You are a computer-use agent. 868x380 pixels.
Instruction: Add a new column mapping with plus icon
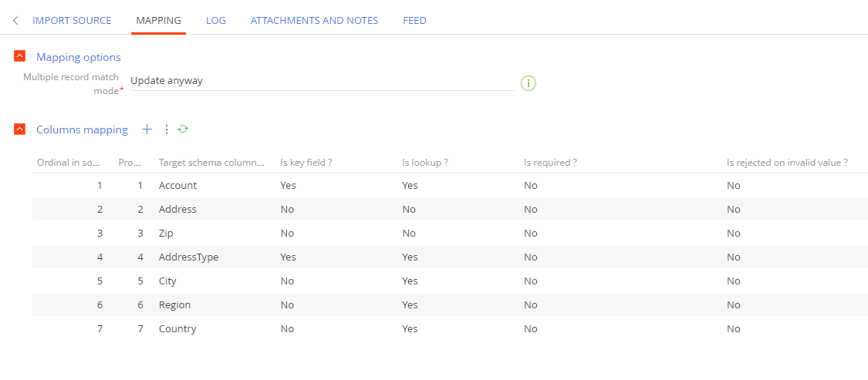(x=147, y=129)
